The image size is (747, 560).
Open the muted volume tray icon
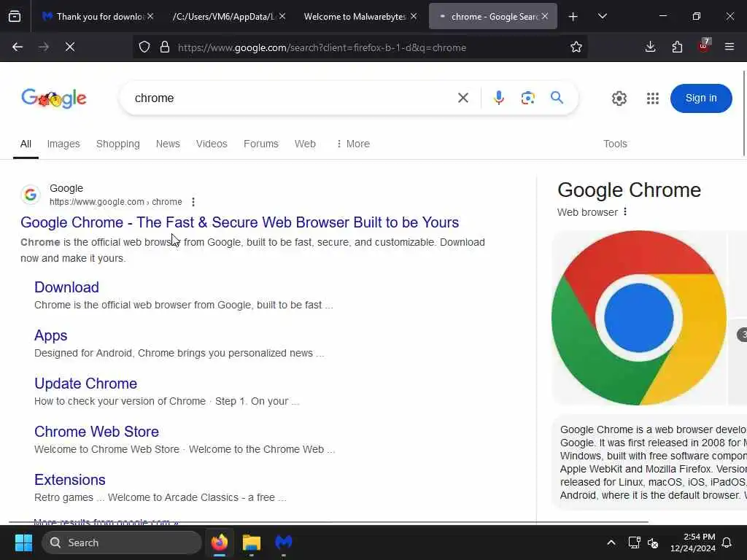click(x=653, y=542)
